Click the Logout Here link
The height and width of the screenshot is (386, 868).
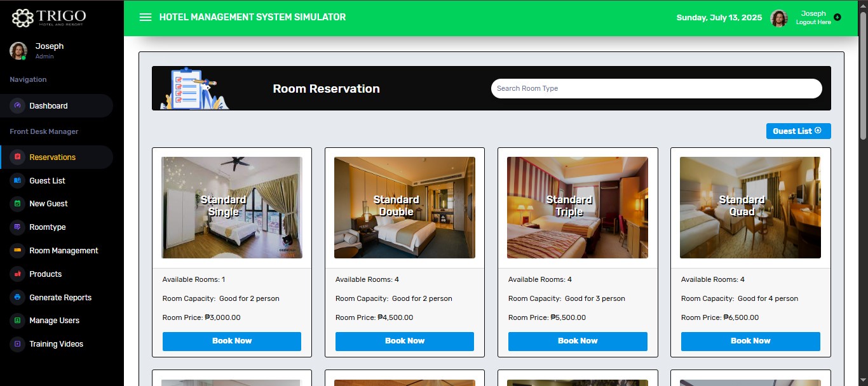[813, 22]
